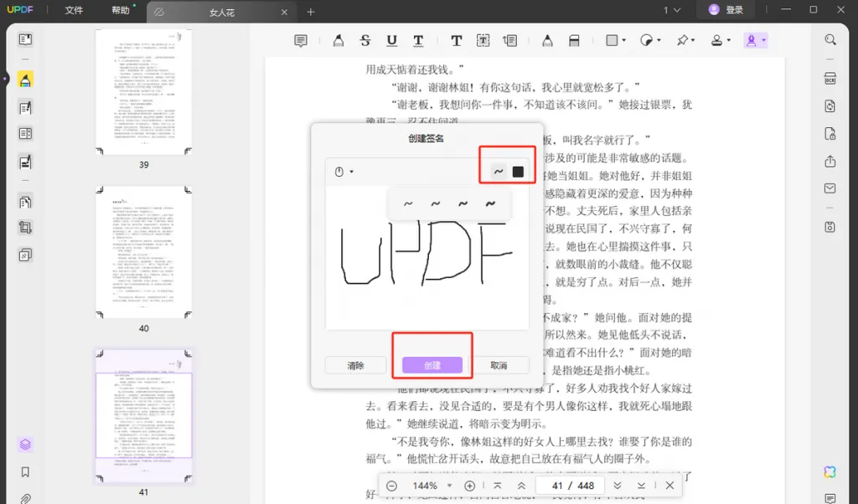The height and width of the screenshot is (504, 858).
Task: Click the 取消 cancel button
Action: click(499, 365)
